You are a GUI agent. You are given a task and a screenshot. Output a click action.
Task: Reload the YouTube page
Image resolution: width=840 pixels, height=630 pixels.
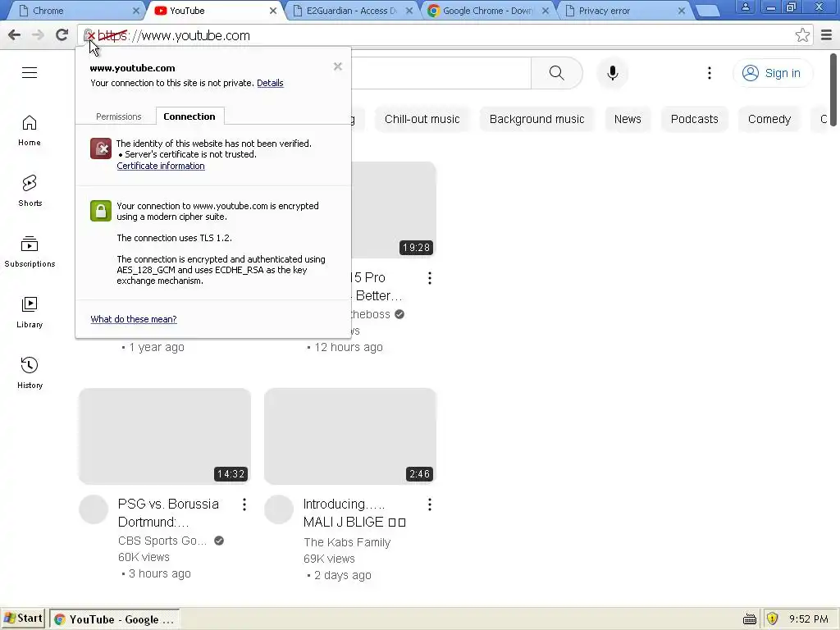point(62,35)
